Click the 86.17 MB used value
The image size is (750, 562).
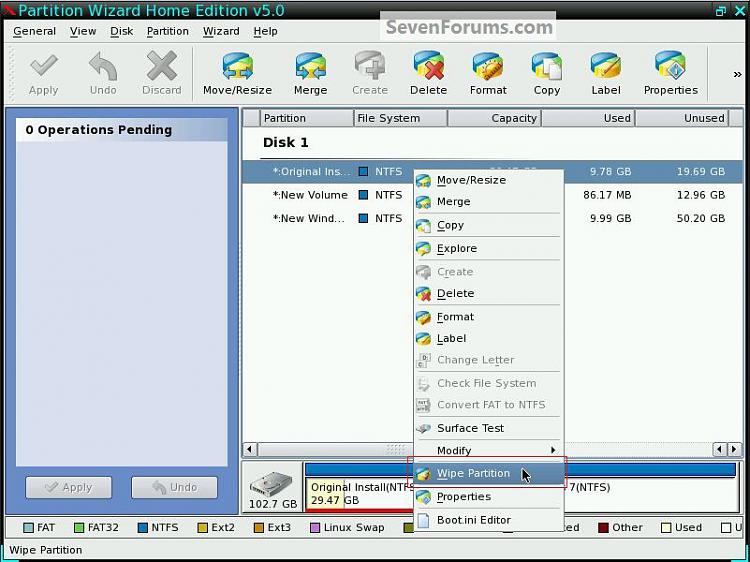click(607, 195)
